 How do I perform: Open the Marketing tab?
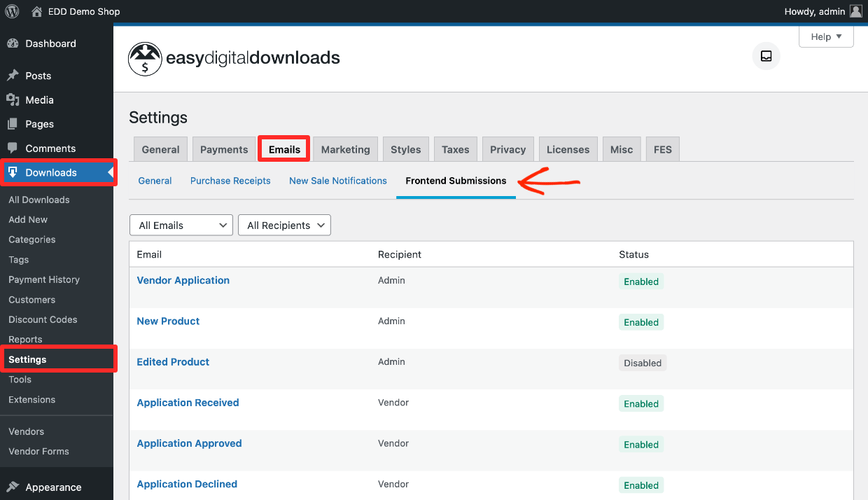(345, 149)
